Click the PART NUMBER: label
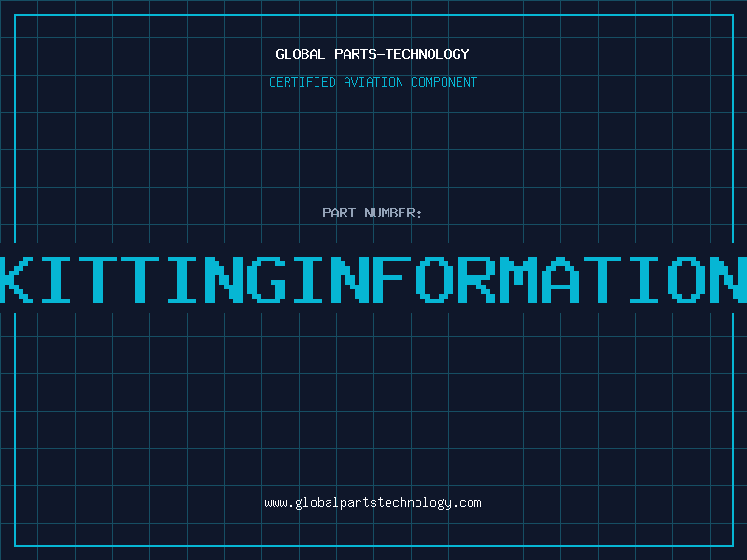This screenshot has height=560, width=747. [x=373, y=213]
